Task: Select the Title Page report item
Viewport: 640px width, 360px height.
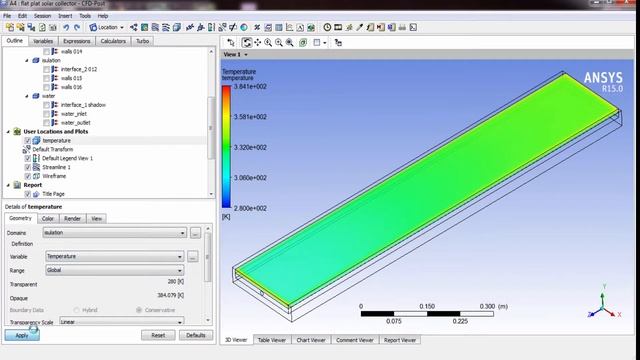Action: [x=53, y=194]
